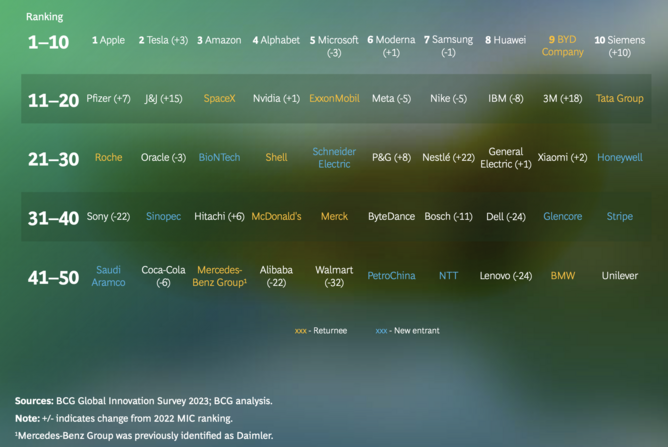
Task: Select 'Nvidia (+1)' entry
Action: point(276,98)
